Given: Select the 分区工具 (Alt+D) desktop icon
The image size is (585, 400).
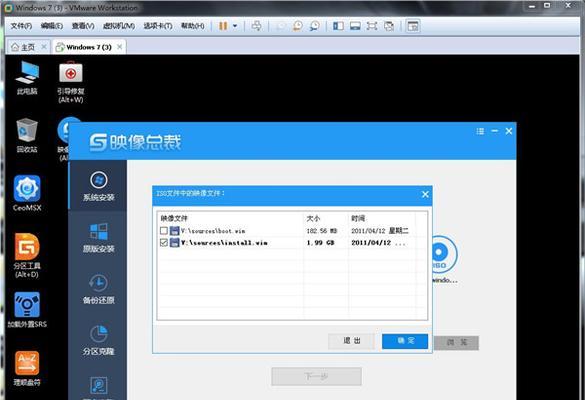Looking at the screenshot, I should click(x=27, y=256).
